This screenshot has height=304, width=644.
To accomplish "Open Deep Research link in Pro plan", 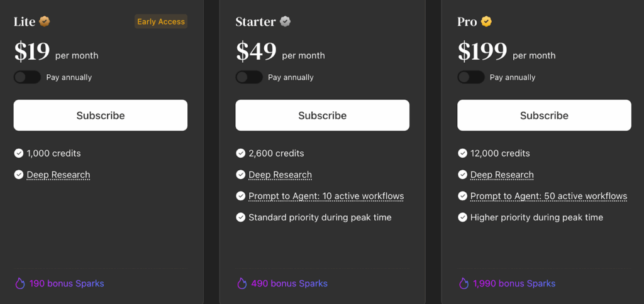I will tap(502, 175).
